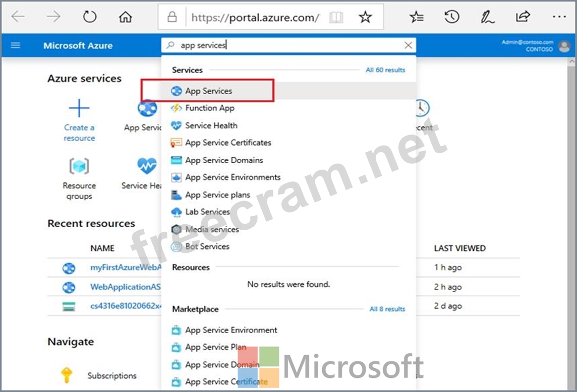
Task: Open the browser more options ellipsis
Action: click(x=559, y=17)
